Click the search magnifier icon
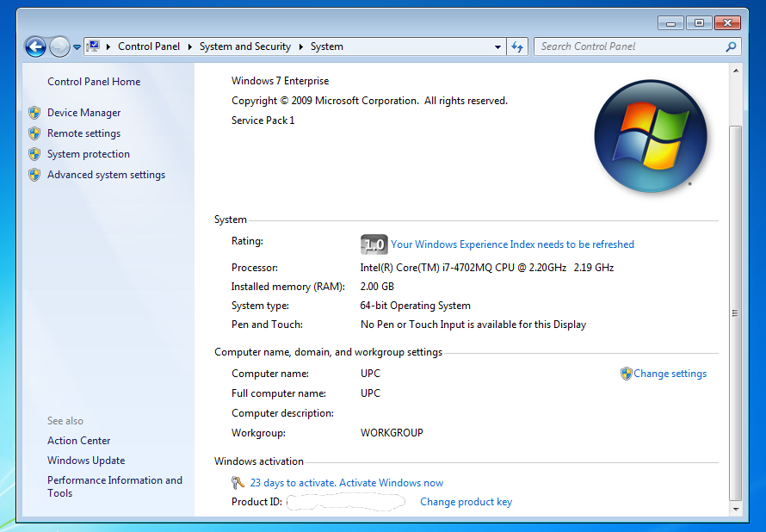 [x=731, y=46]
